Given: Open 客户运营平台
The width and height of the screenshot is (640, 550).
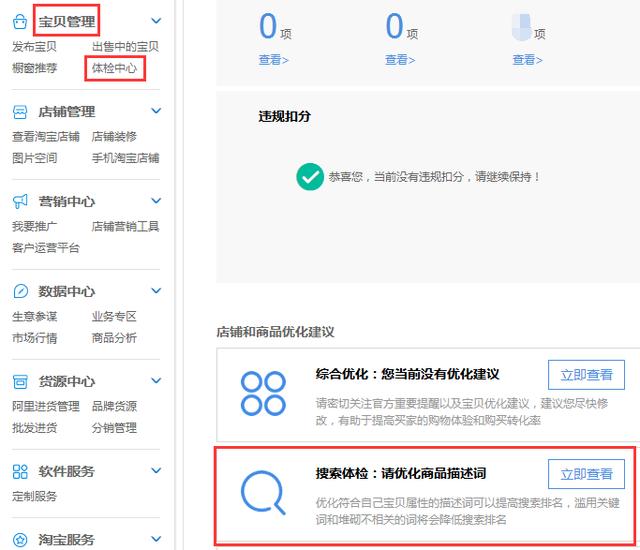Looking at the screenshot, I should pos(46,248).
